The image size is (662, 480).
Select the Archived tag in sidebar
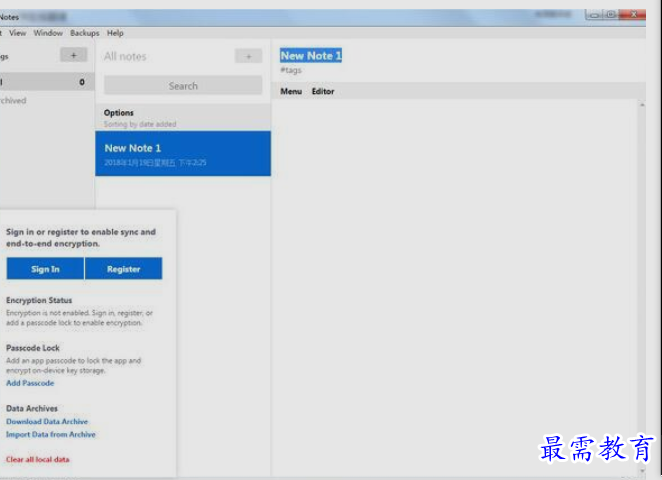tap(13, 100)
